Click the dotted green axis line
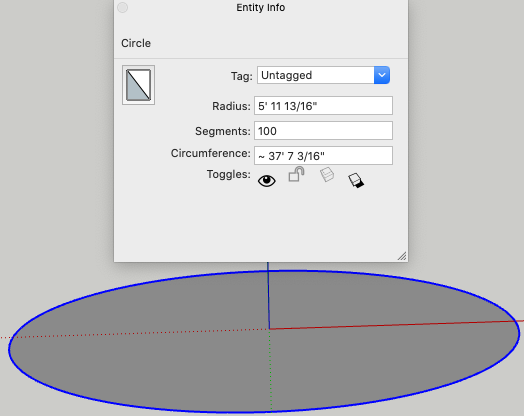This screenshot has width=524, height=416. pyautogui.click(x=271, y=371)
